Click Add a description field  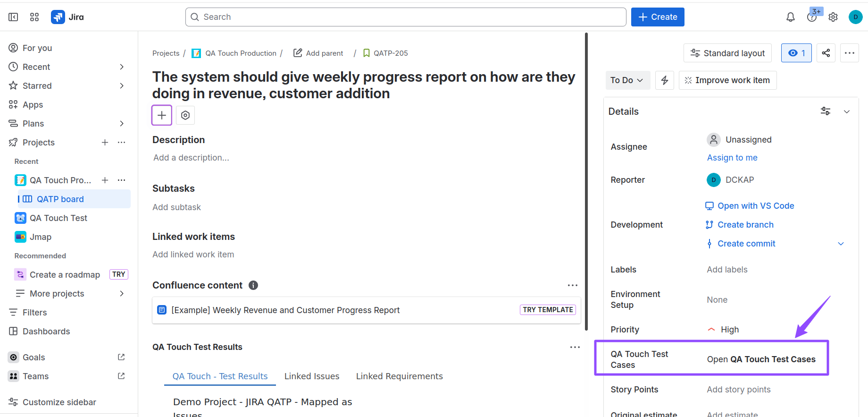pos(191,158)
